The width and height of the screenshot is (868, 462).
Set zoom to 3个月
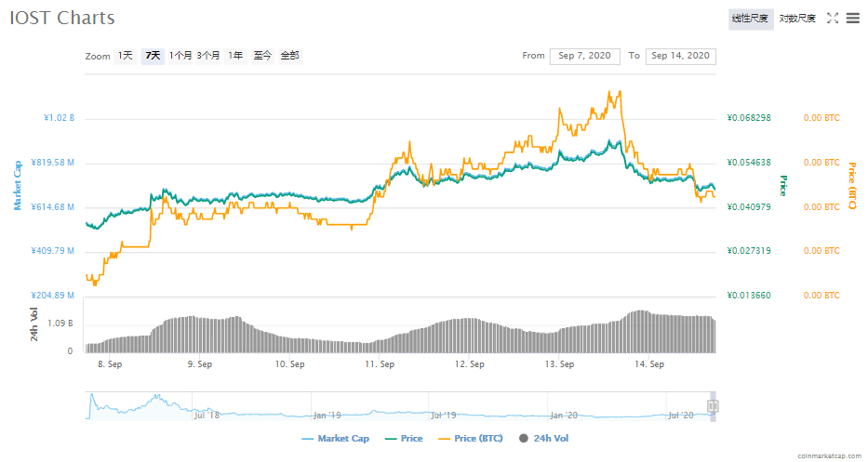click(208, 56)
